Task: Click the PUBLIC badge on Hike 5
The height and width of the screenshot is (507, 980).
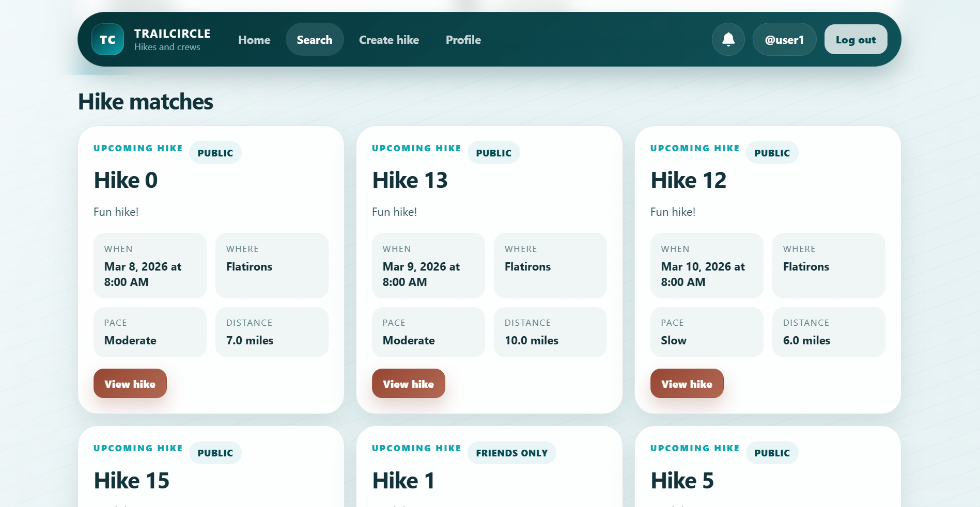Action: pyautogui.click(x=772, y=453)
